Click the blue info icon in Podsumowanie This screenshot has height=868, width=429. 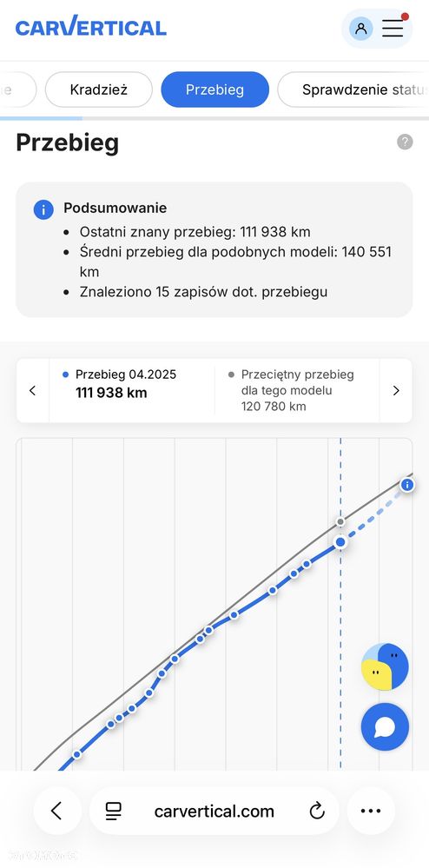[x=43, y=209]
